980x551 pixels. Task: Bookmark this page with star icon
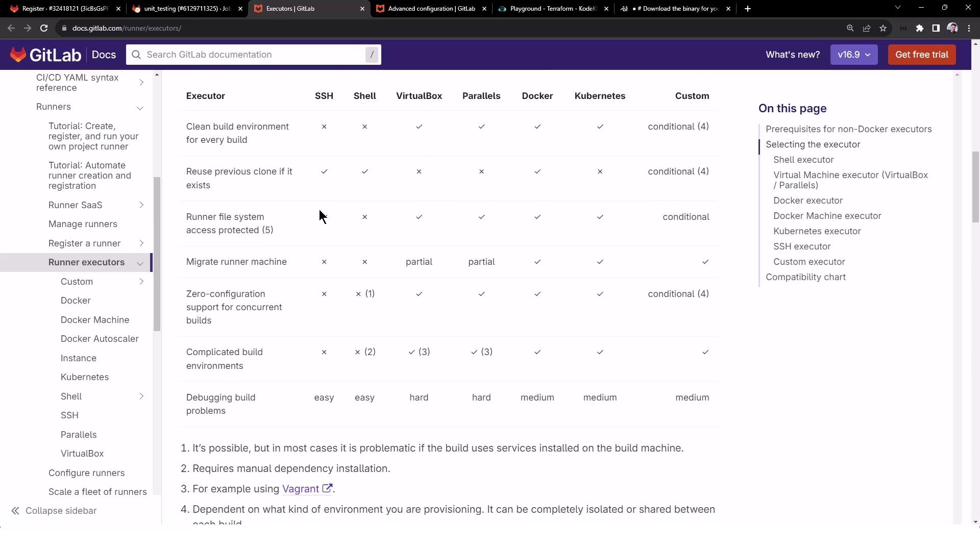(883, 28)
